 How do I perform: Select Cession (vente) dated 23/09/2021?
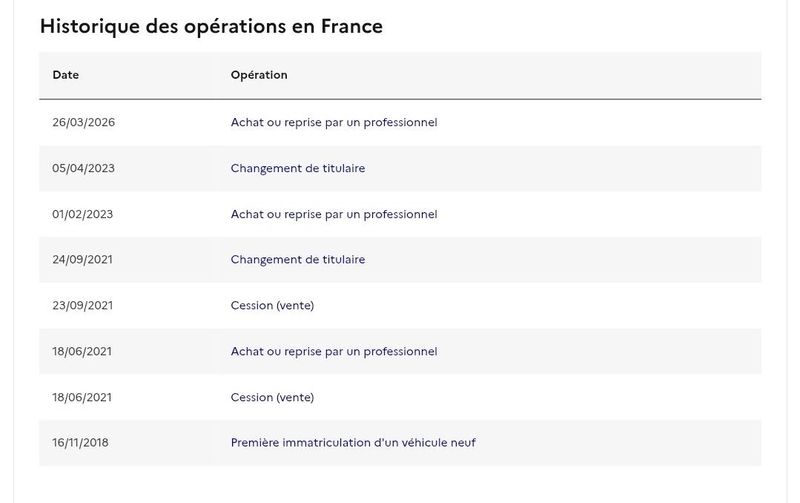272,306
